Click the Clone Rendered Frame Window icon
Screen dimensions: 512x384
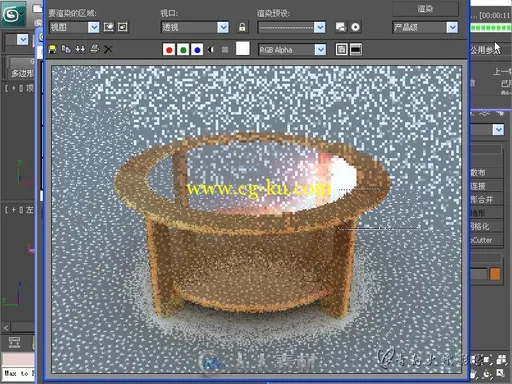pyautogui.click(x=80, y=50)
